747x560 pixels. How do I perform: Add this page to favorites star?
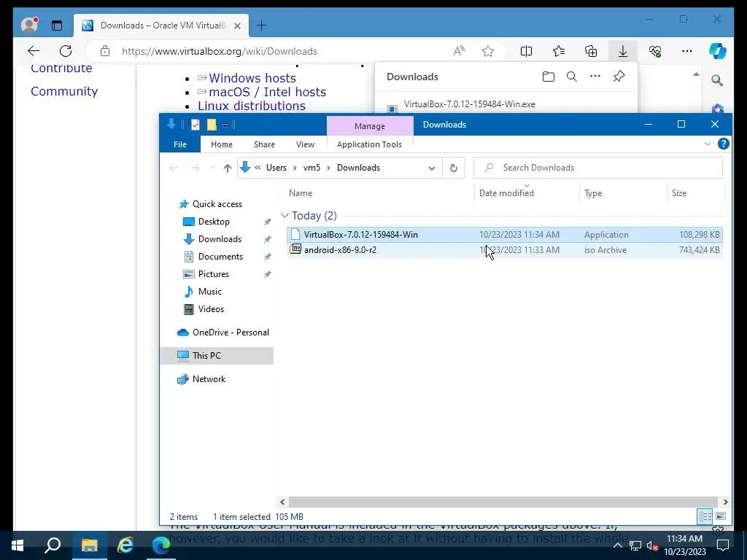tap(488, 51)
